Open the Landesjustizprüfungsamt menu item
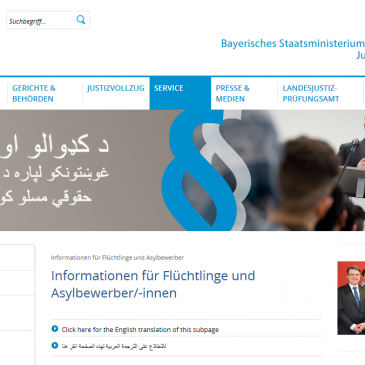The height and width of the screenshot is (365, 365). (x=311, y=93)
